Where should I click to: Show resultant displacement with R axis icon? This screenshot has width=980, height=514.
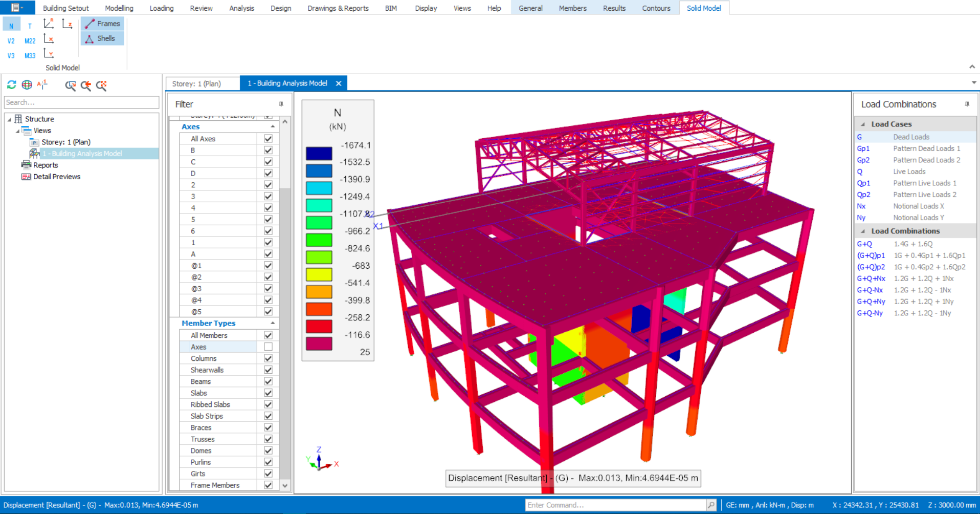49,24
